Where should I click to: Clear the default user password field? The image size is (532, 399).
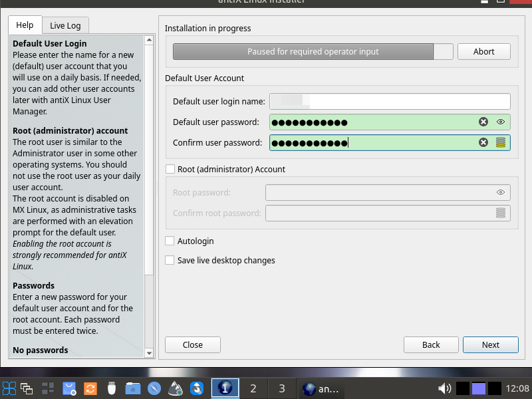tap(483, 122)
